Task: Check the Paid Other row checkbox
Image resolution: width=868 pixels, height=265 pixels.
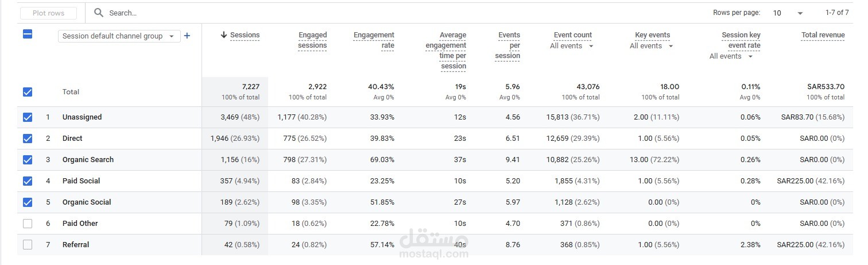Action: (28, 224)
